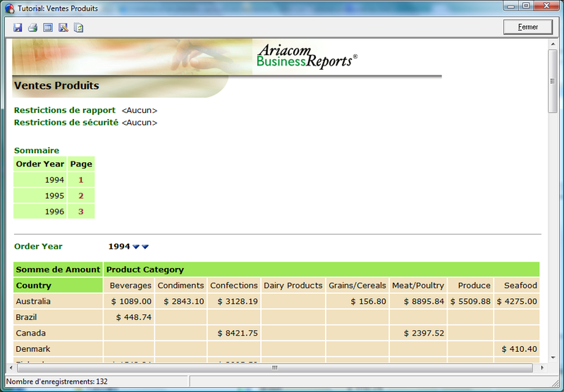Open page 3 link for 1996
Viewport: 564px width, 392px height.
pyautogui.click(x=81, y=212)
